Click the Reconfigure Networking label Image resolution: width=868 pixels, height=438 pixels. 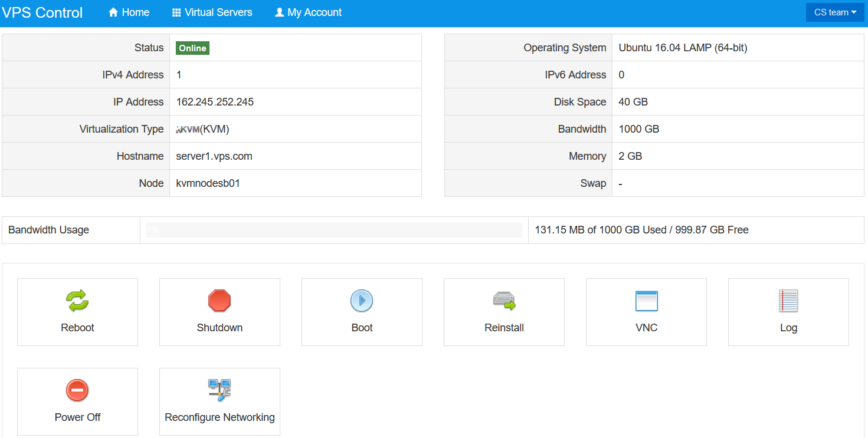[220, 417]
